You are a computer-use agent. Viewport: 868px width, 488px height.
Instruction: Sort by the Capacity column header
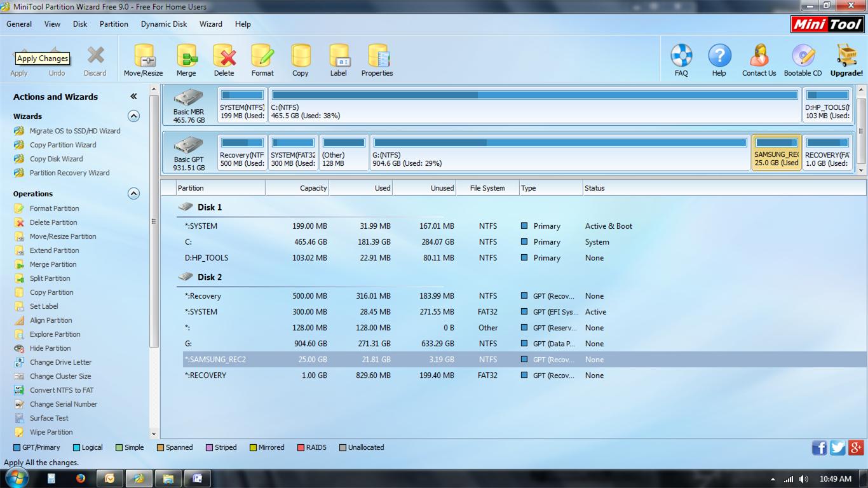point(297,188)
